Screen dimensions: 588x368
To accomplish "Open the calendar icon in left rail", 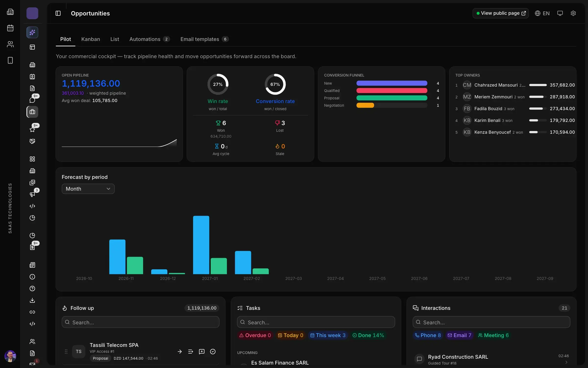I will pyautogui.click(x=10, y=28).
